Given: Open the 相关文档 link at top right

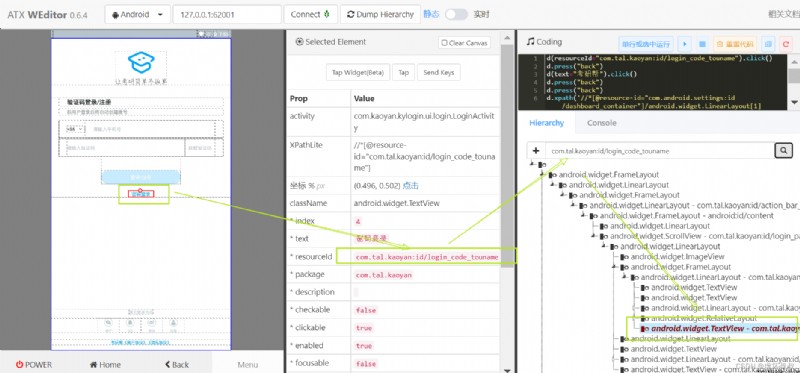Looking at the screenshot, I should [784, 14].
